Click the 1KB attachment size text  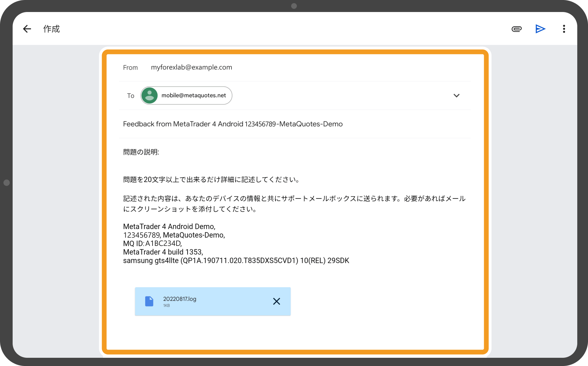click(x=166, y=306)
